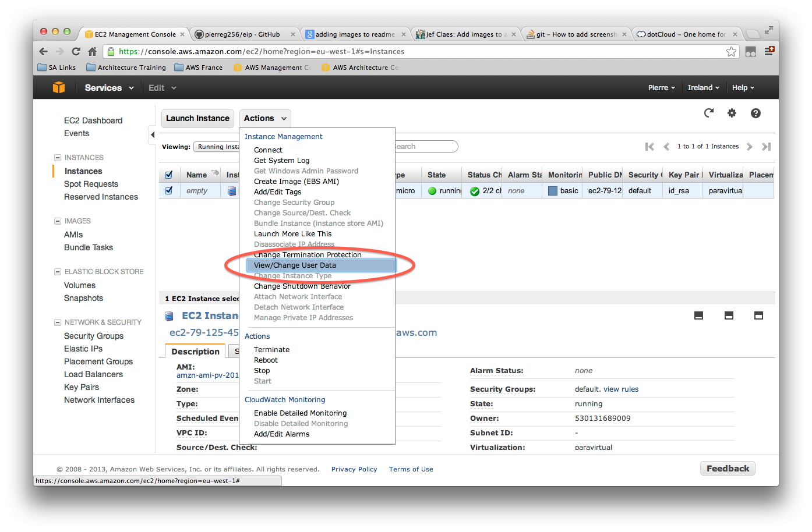This screenshot has width=812, height=532.
Task: Minimize the details pane layout icon
Action: 699,315
